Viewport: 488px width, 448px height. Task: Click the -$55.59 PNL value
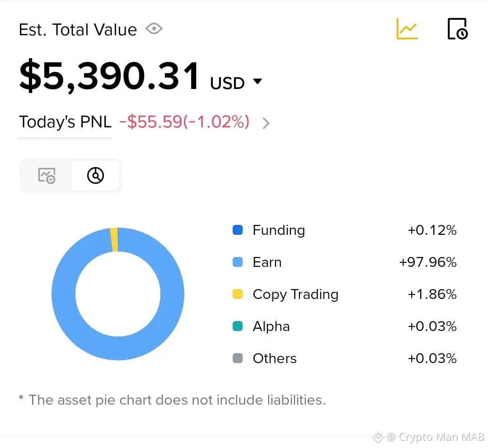[184, 122]
